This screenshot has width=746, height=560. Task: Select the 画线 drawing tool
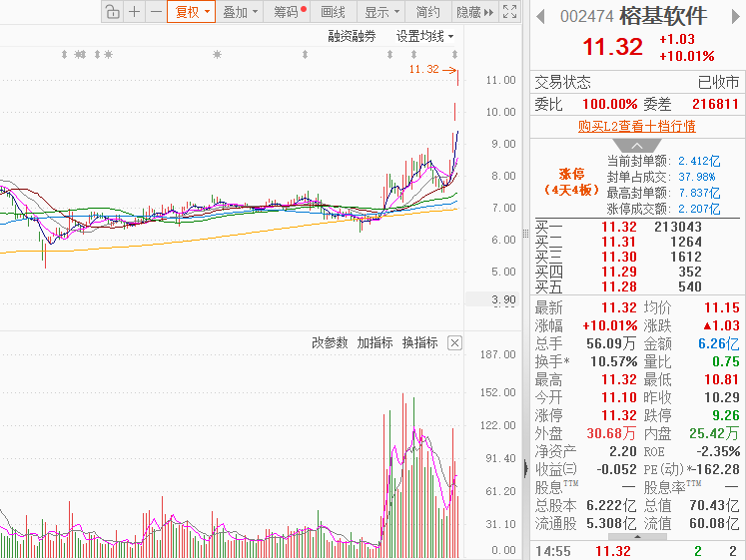(x=333, y=11)
